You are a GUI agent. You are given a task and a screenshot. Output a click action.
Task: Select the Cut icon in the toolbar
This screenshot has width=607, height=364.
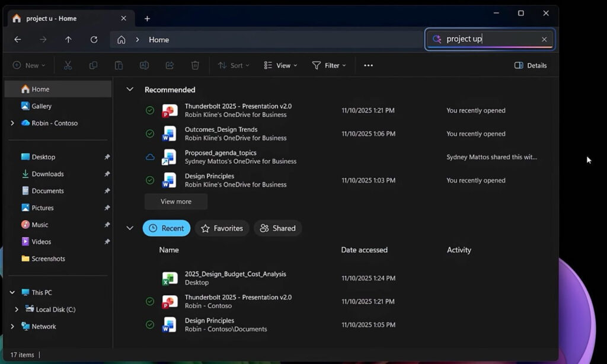tap(68, 65)
